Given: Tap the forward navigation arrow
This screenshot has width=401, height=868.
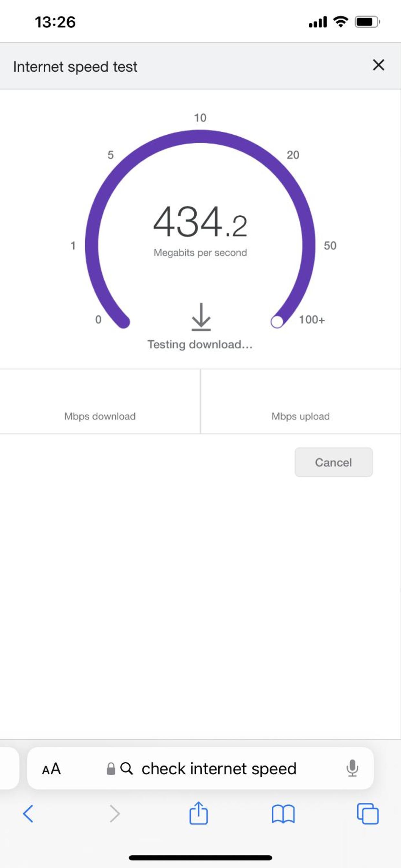Looking at the screenshot, I should [115, 814].
